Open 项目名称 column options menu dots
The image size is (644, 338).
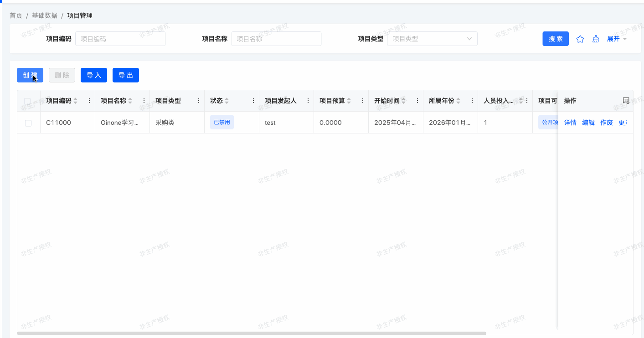pyautogui.click(x=144, y=101)
